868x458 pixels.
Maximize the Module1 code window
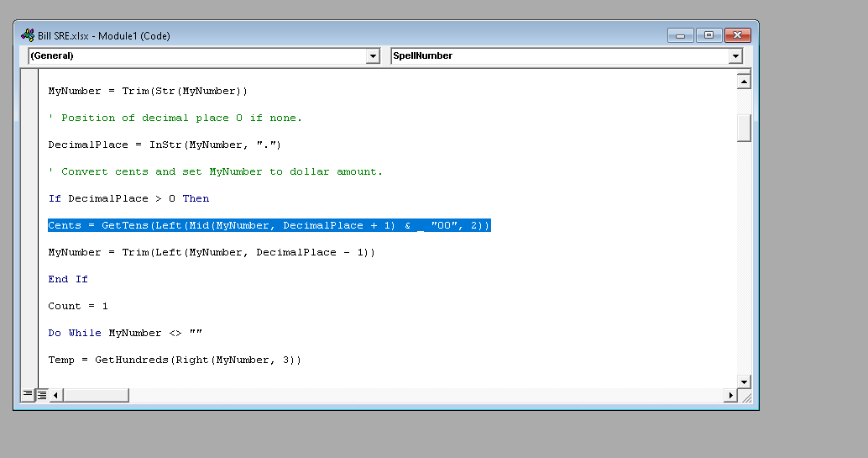tap(709, 35)
